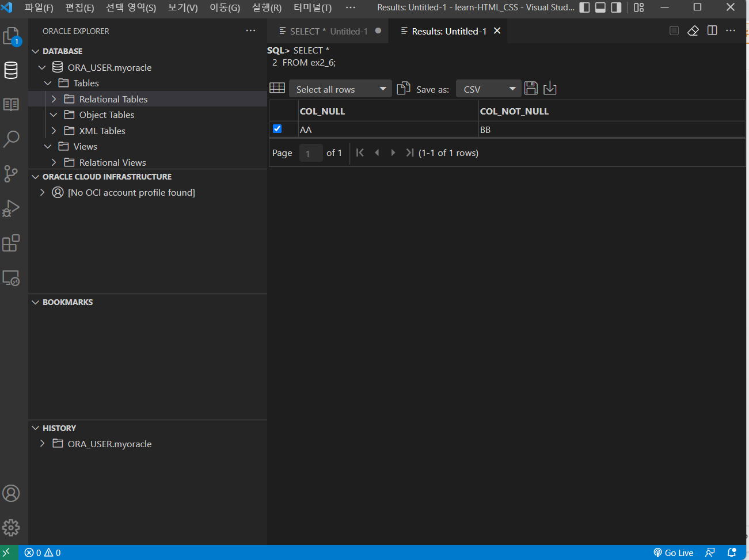Collapse the ORA_USER.myoracle connection node
The width and height of the screenshot is (749, 560).
[42, 67]
